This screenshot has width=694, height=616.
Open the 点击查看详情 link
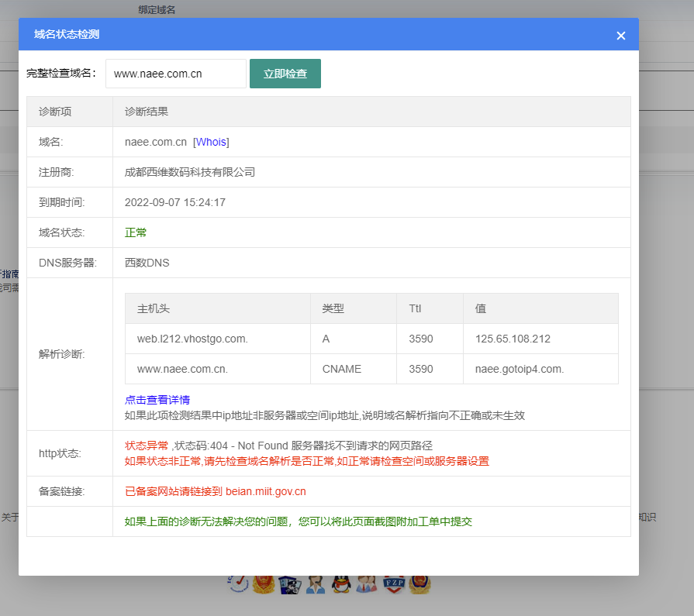click(x=157, y=400)
